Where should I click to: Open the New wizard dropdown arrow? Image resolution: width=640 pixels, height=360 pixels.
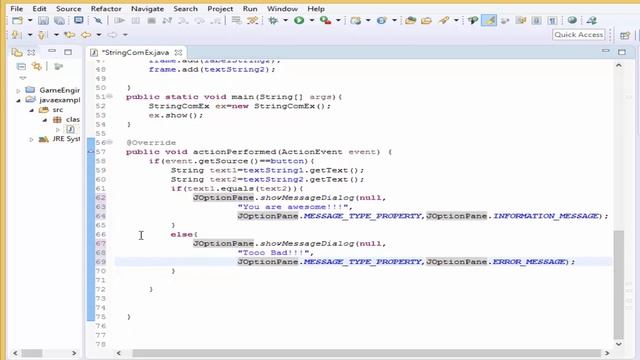coord(30,20)
